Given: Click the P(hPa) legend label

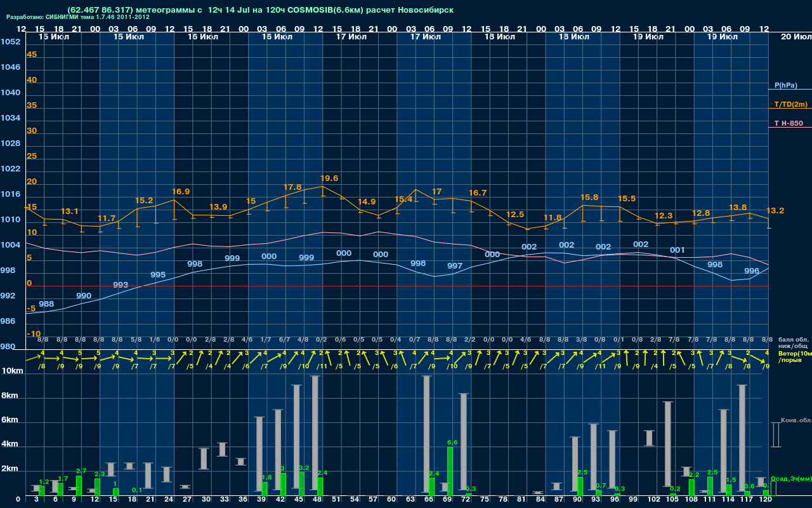Looking at the screenshot, I should [785, 85].
